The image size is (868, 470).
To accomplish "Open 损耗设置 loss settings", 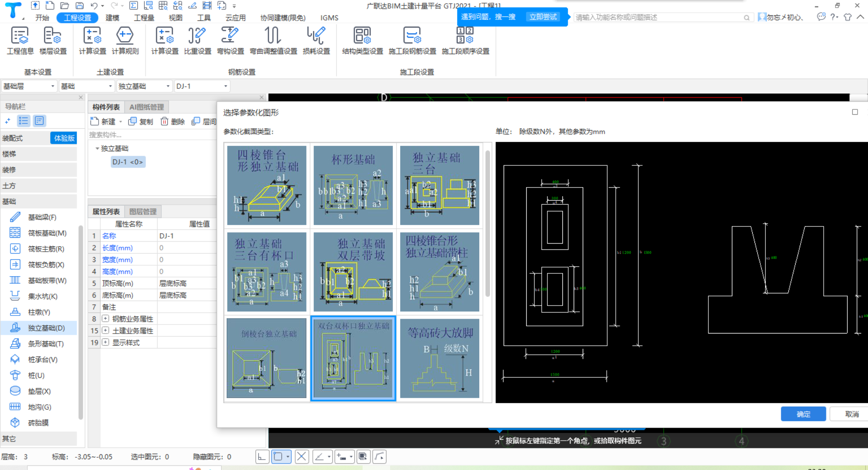I will tap(316, 41).
